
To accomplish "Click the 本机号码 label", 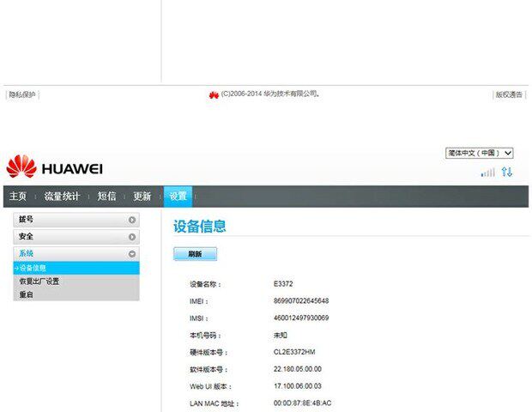I will (x=205, y=336).
